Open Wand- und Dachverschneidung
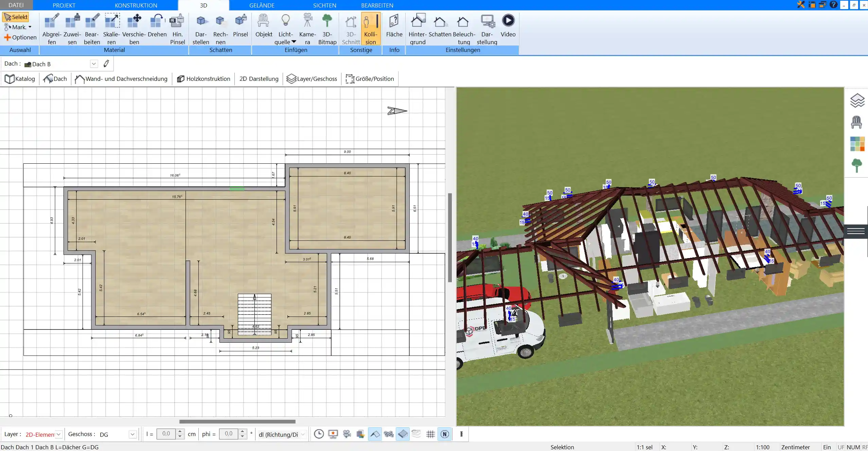 [121, 79]
